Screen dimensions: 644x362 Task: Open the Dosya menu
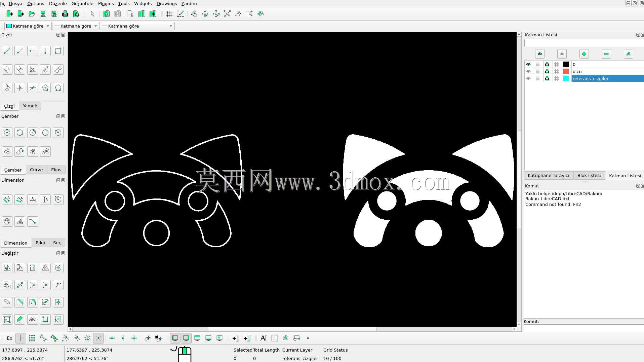point(15,3)
